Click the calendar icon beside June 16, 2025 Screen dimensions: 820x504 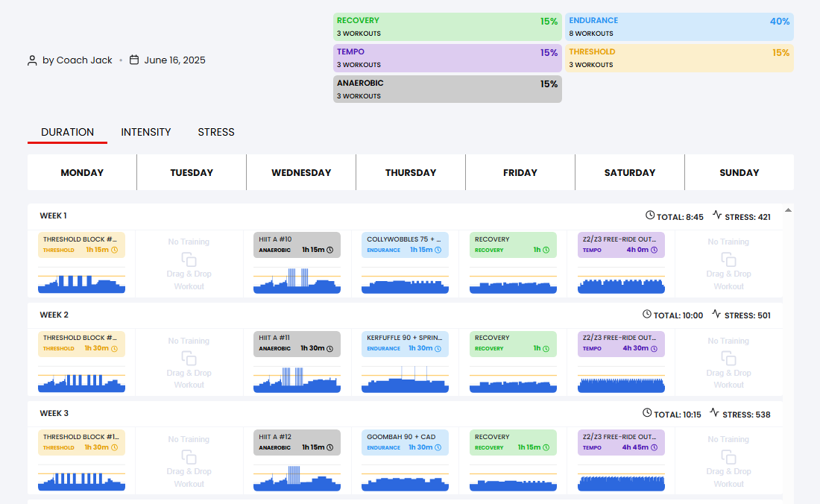(134, 60)
